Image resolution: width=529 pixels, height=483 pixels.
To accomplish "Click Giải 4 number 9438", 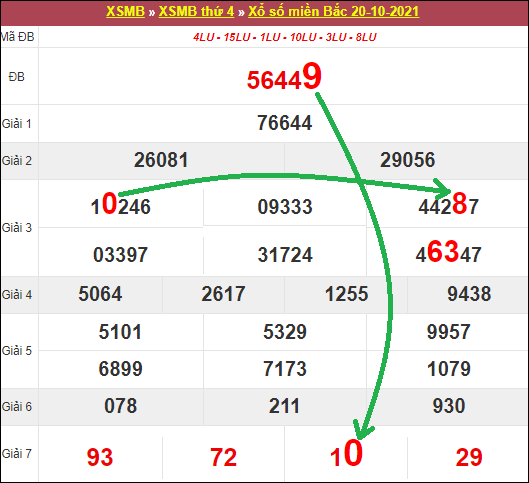I will pyautogui.click(x=469, y=294).
